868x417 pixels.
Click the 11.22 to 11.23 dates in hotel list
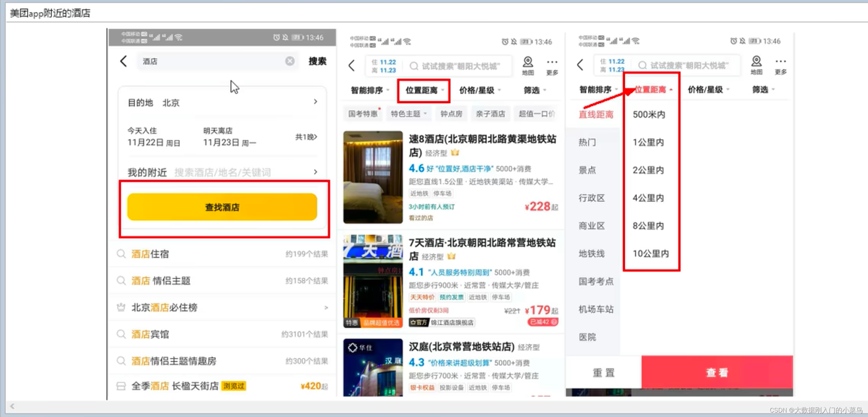[x=384, y=66]
